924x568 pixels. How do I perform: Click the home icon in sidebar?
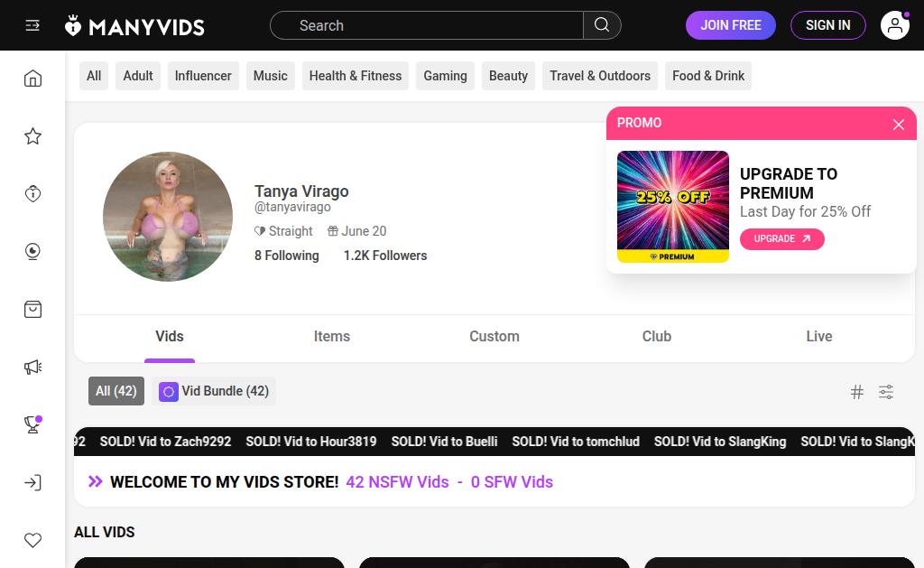tap(32, 79)
